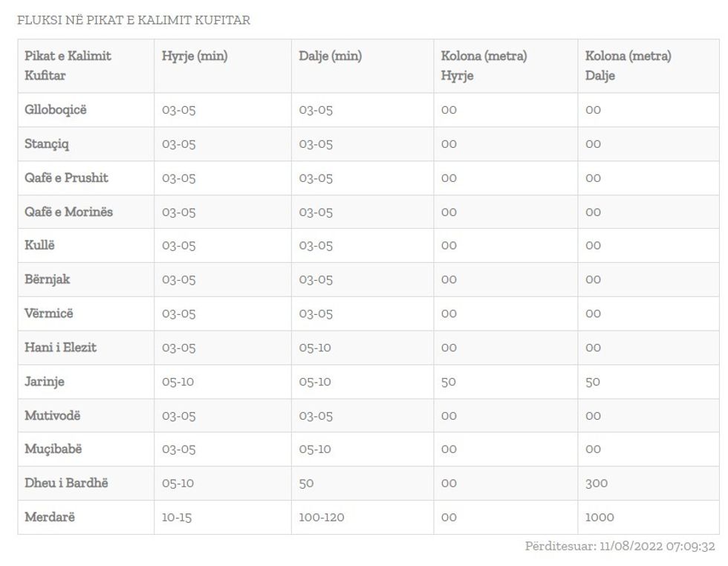
Task: Select Merdarë's 100-120 exit time cell
Action: point(322,518)
